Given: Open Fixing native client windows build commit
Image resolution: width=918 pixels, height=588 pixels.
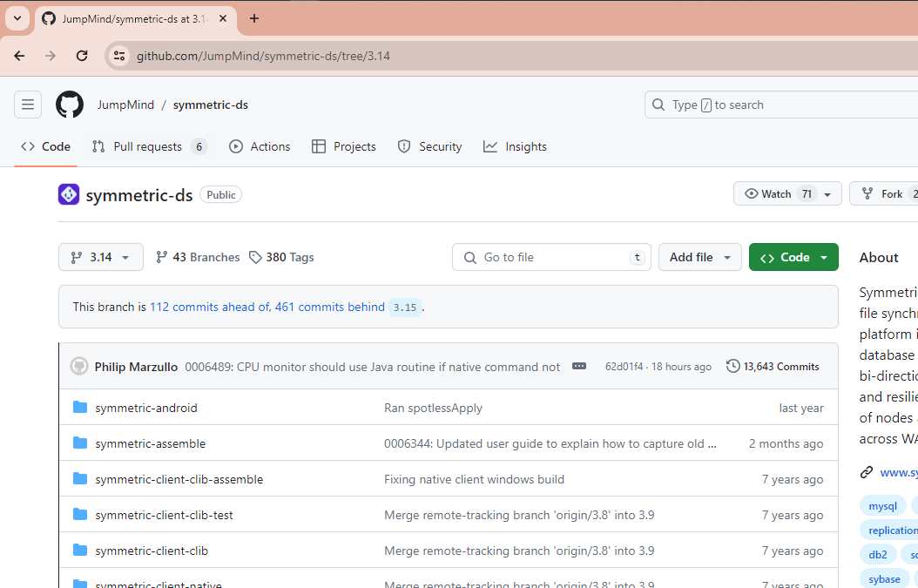Looking at the screenshot, I should [474, 479].
